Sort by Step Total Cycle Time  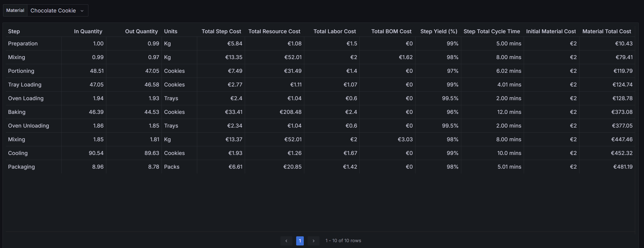(492, 31)
